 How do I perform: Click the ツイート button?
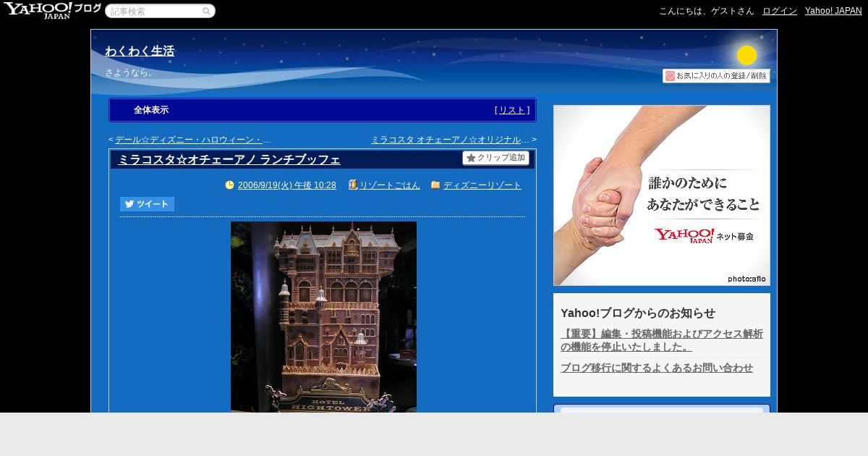pyautogui.click(x=147, y=204)
